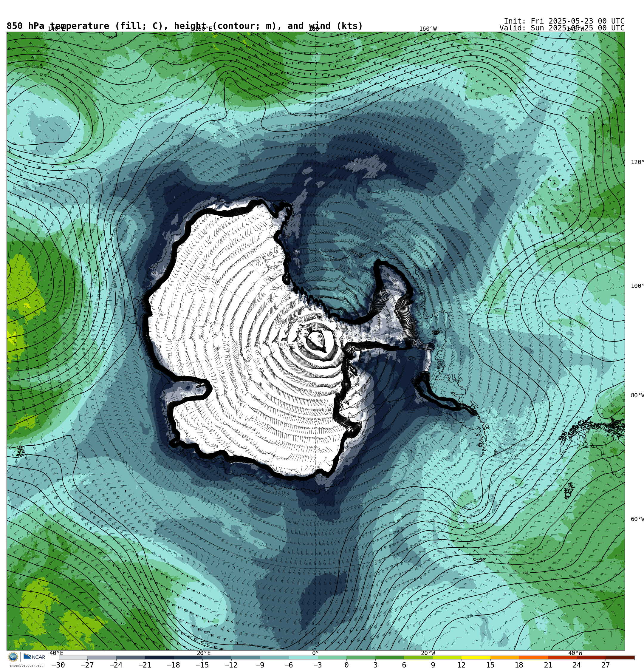Screen dimensions: 644x669
Task: Click the 0 colorbar tick label
Action: (346, 665)
